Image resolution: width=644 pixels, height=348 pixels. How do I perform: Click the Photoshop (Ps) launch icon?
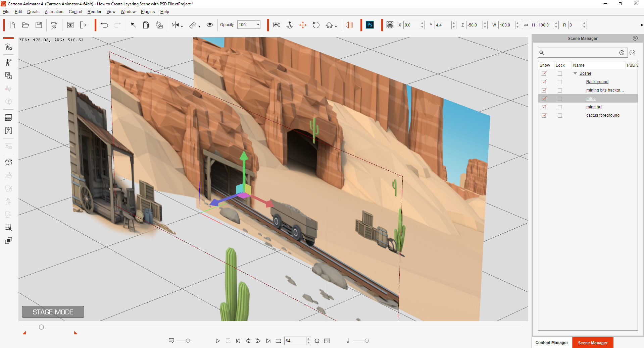tap(369, 25)
